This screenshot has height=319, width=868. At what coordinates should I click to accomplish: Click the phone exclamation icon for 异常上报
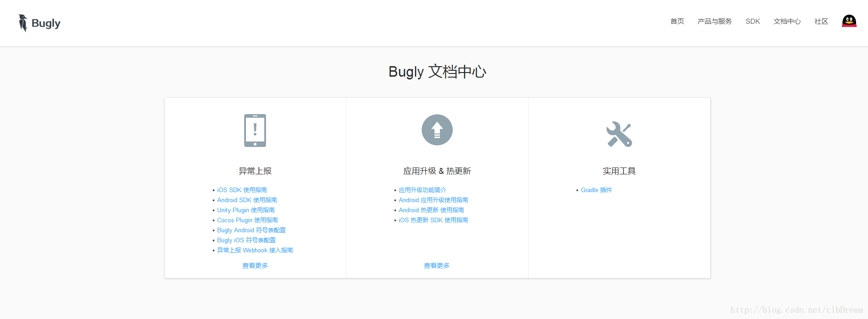click(255, 131)
